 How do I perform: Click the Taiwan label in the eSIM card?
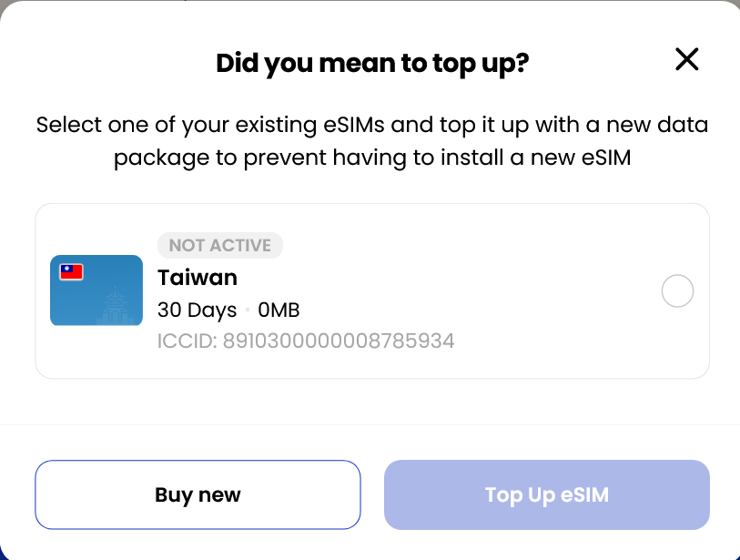tap(197, 277)
